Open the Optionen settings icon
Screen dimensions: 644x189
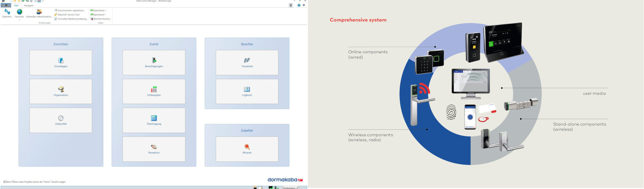coord(7,13)
